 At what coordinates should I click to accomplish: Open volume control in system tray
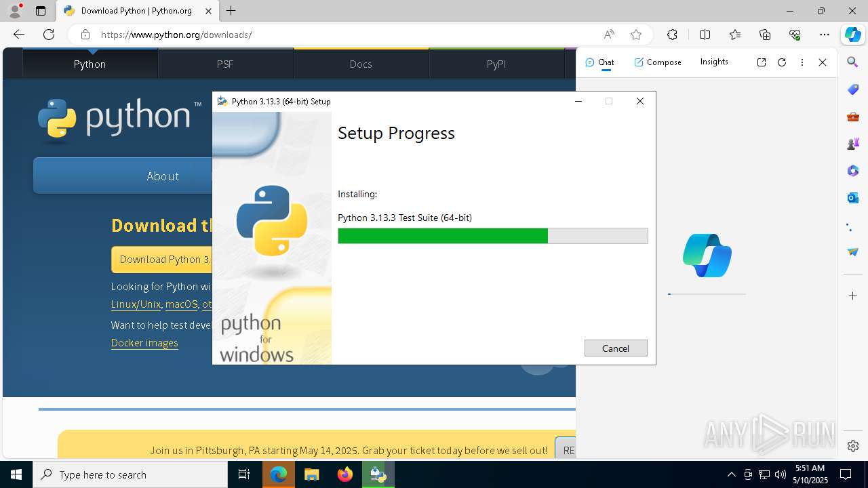[781, 474]
